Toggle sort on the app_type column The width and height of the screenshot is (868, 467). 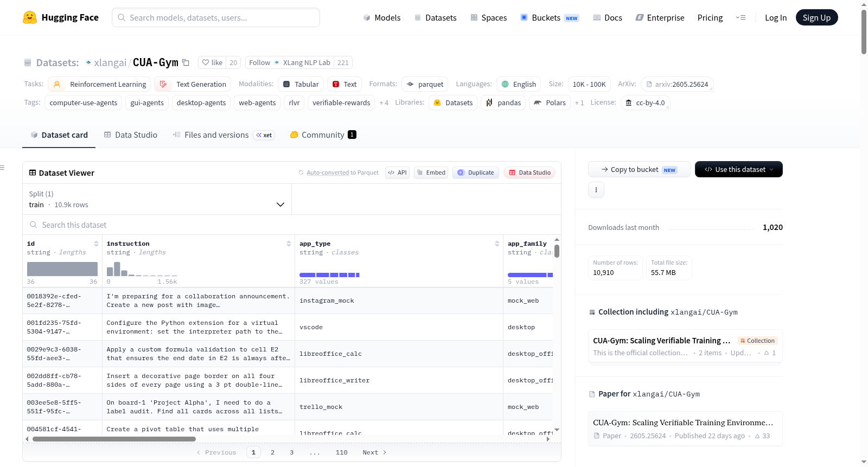pos(497,244)
